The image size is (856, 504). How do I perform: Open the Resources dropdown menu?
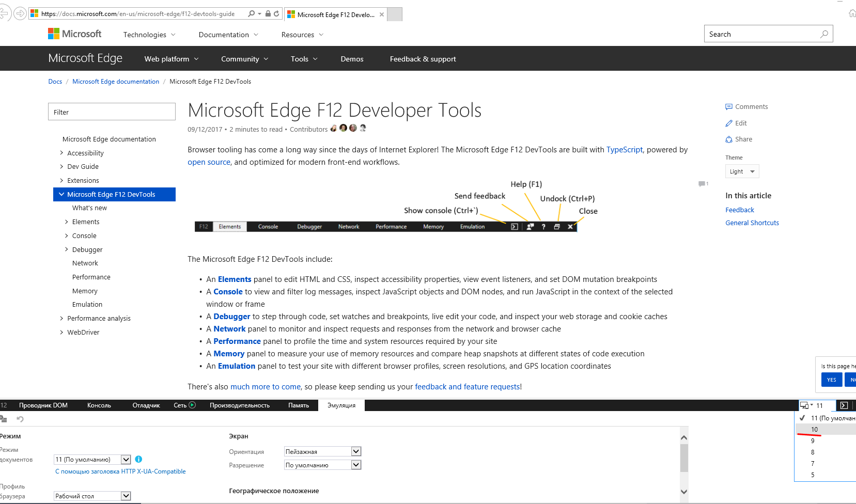[302, 35]
